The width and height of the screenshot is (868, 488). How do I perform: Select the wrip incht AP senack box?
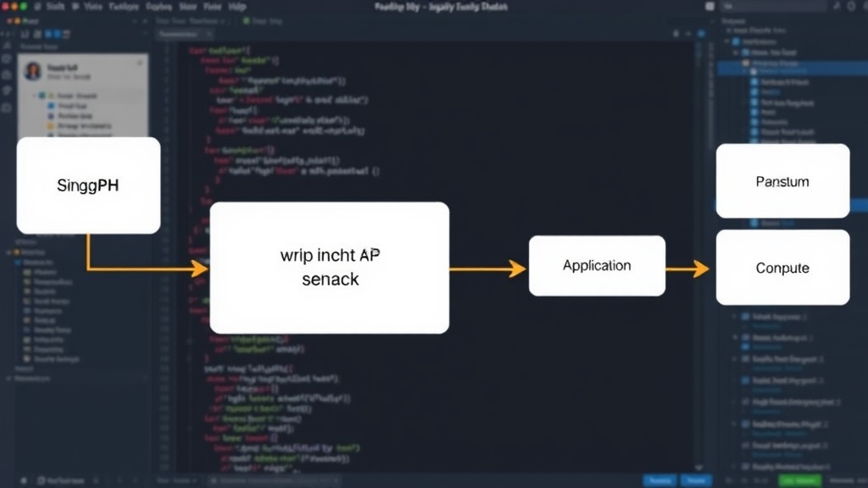(x=330, y=267)
